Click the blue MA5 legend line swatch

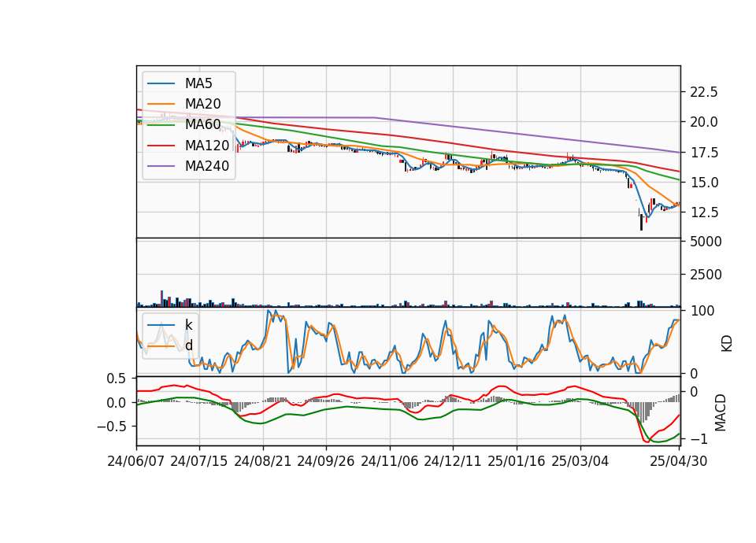click(161, 83)
